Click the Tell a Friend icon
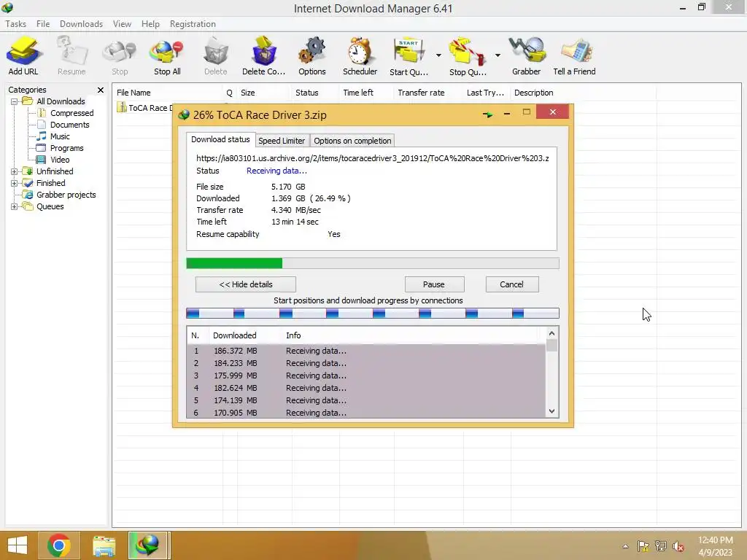Screen dimensions: 747x560 pyautogui.click(x=574, y=55)
